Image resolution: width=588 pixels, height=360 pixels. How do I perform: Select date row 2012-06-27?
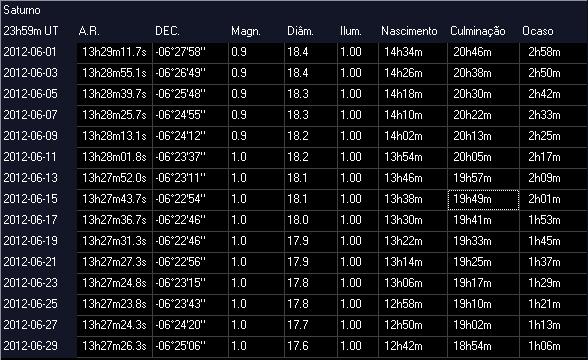click(x=30, y=325)
